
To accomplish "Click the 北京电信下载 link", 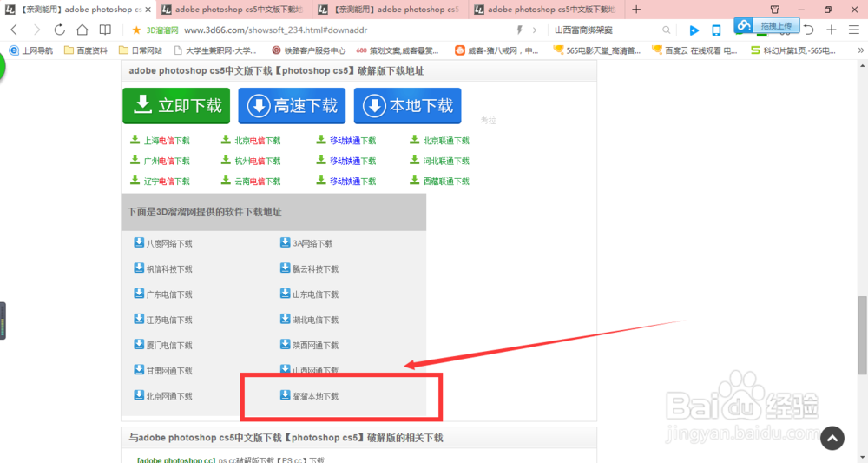I will click(258, 141).
